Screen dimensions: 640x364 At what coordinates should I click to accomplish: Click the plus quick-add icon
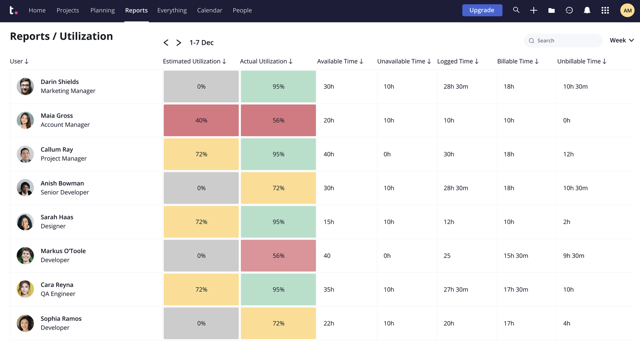point(534,10)
